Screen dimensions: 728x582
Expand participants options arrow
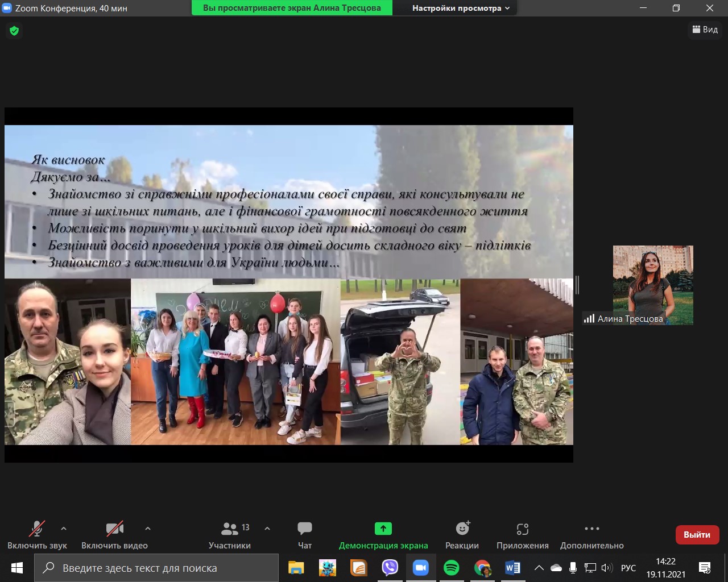(267, 529)
